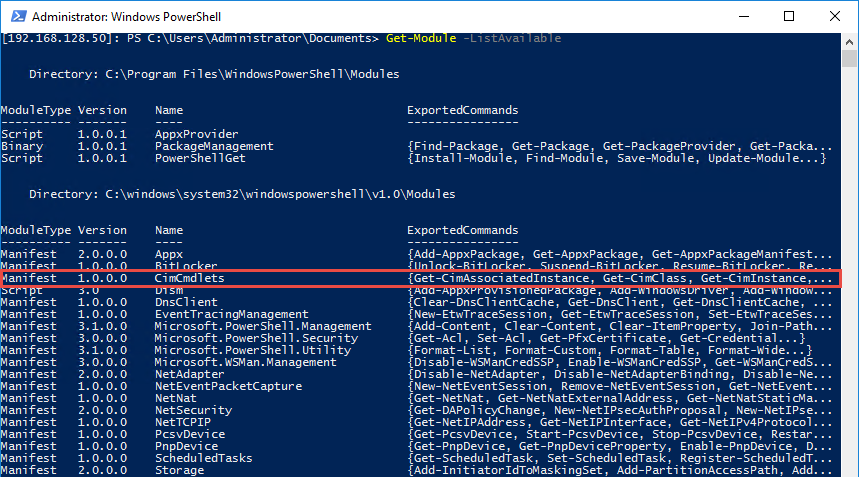Viewport: 859px width, 477px height.
Task: Click the Appx module name
Action: (x=169, y=255)
